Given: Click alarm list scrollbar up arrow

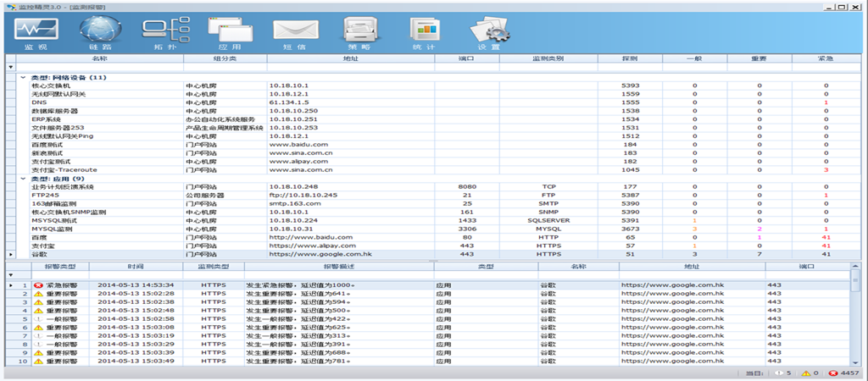Looking at the screenshot, I should coord(854,265).
